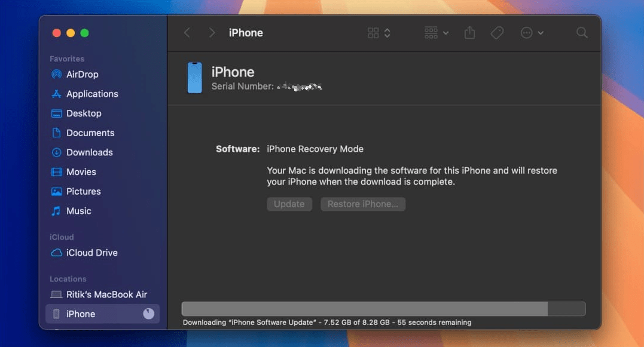This screenshot has width=644, height=347.
Task: Click the iPhone sync progress pie icon
Action: pyautogui.click(x=149, y=314)
